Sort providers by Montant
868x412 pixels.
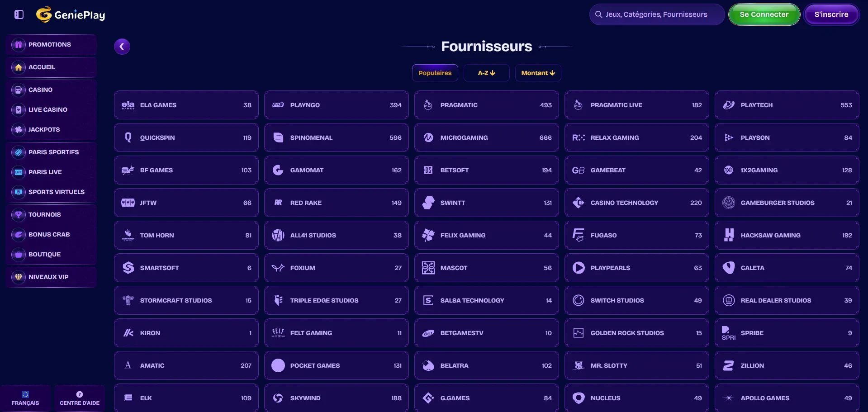click(x=538, y=73)
